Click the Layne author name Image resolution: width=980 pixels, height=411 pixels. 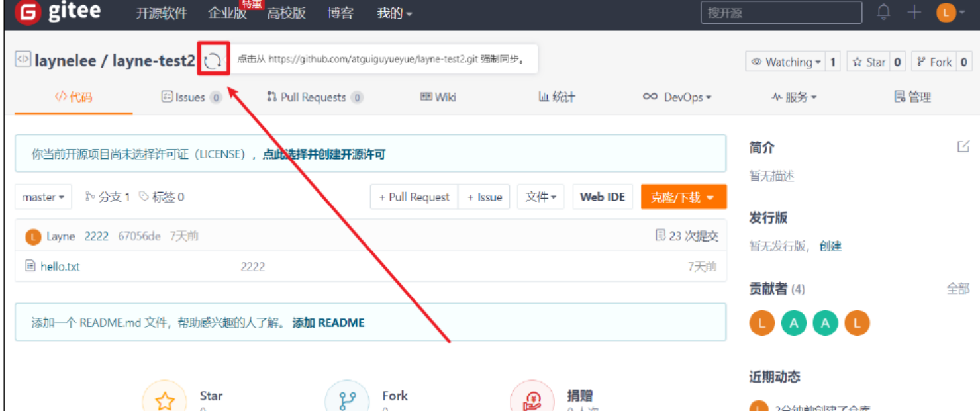[61, 236]
